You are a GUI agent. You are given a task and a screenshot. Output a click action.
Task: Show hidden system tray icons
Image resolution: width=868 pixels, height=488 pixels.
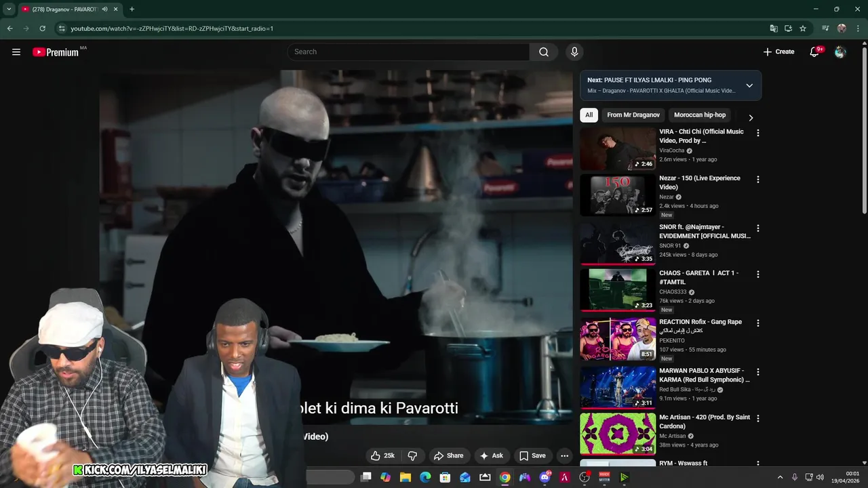coord(780,477)
